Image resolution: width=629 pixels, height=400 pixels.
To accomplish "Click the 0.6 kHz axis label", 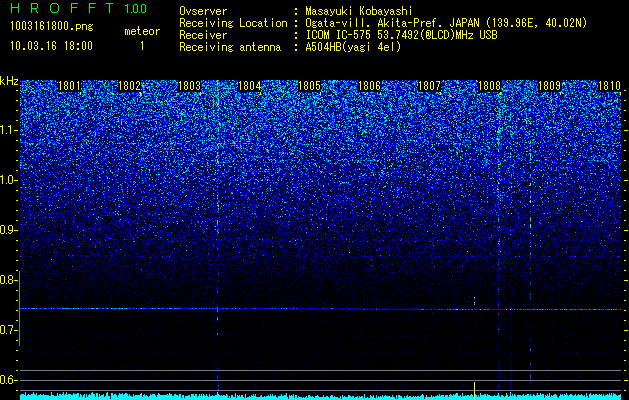I will [x=9, y=380].
